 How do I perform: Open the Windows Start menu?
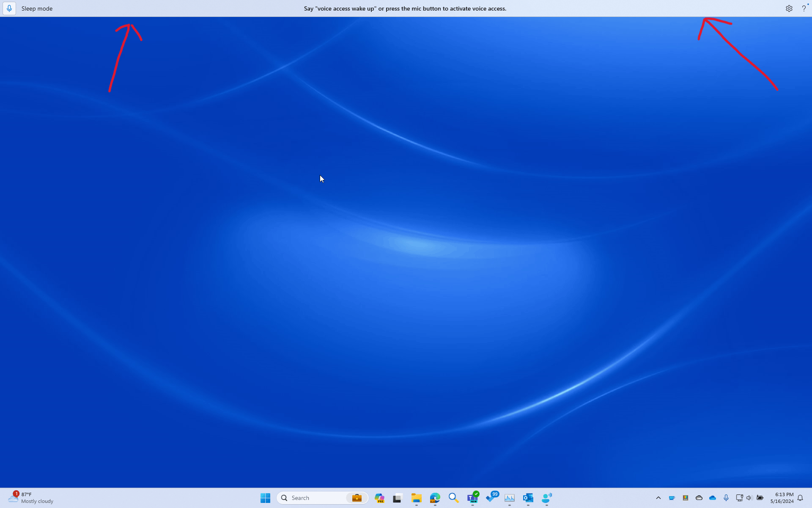265,498
